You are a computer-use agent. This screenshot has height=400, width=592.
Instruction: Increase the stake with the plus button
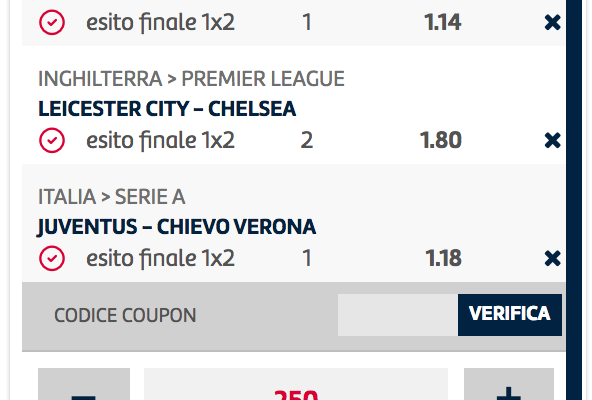[509, 384]
